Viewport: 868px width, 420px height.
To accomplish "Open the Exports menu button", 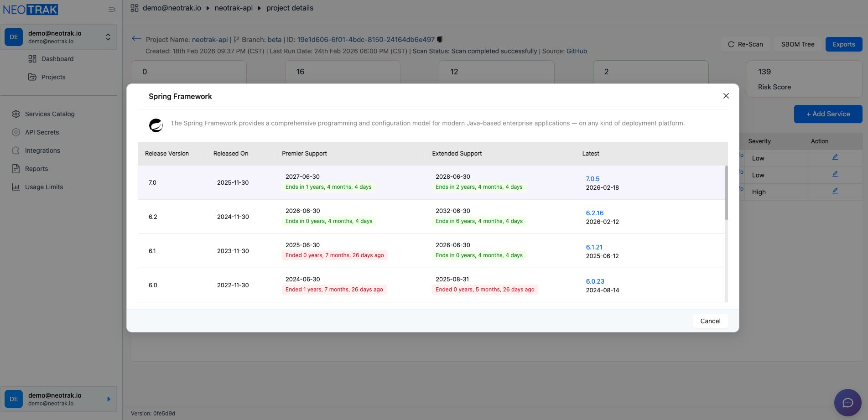I will coord(843,44).
